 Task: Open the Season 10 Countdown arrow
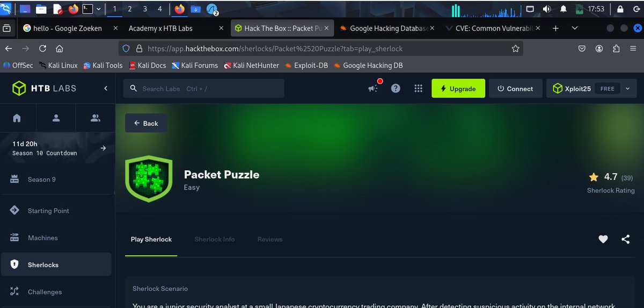[104, 148]
